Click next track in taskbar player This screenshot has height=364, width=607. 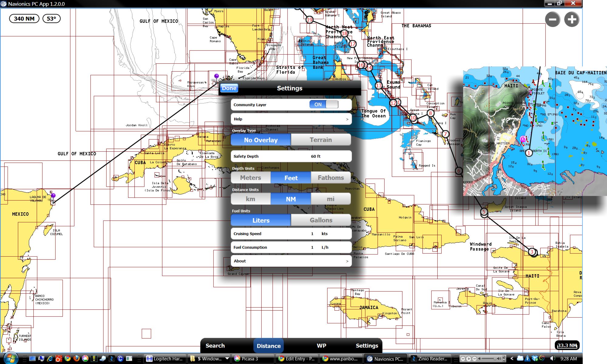(475, 359)
